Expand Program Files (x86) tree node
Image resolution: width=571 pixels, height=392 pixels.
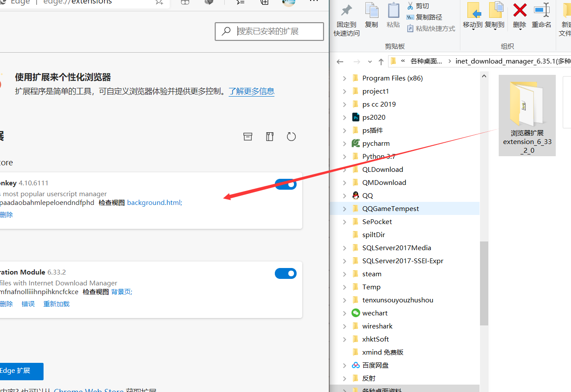(345, 78)
